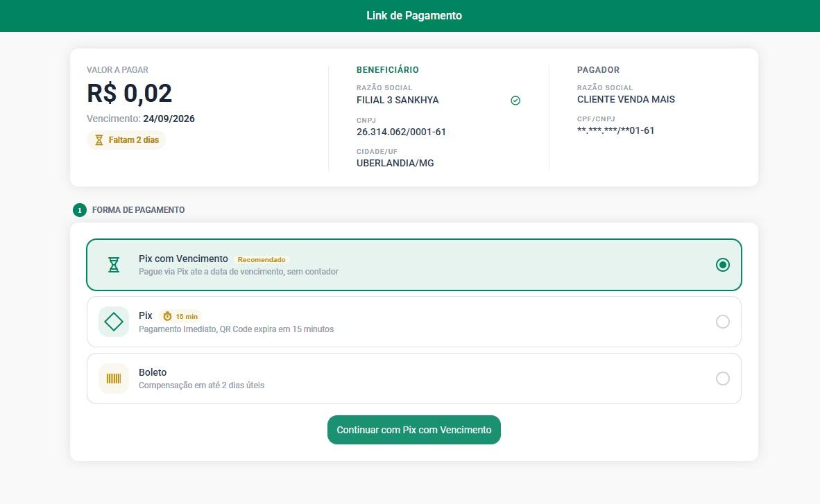This screenshot has height=504, width=820.
Task: Click the Pague via Pix description text
Action: [x=239, y=272]
